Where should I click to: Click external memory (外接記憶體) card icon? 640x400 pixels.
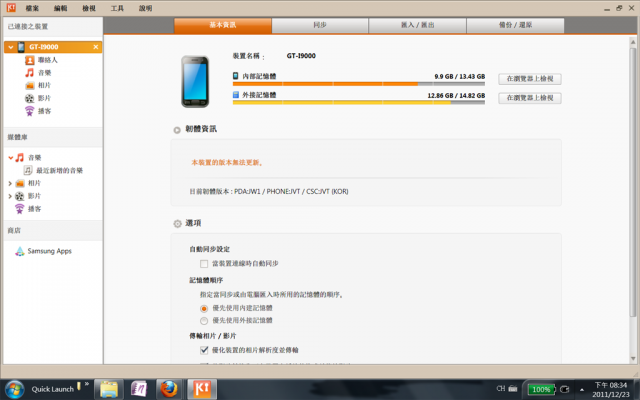coord(236,95)
